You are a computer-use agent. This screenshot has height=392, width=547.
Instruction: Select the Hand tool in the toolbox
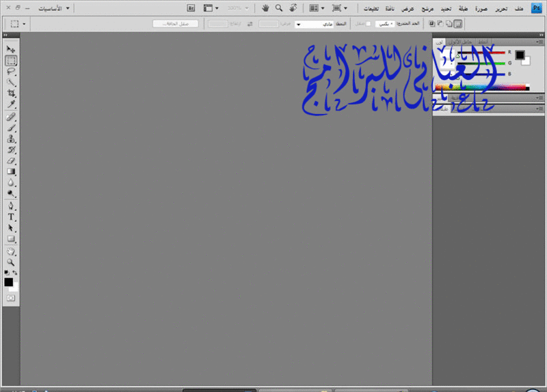coord(11,251)
